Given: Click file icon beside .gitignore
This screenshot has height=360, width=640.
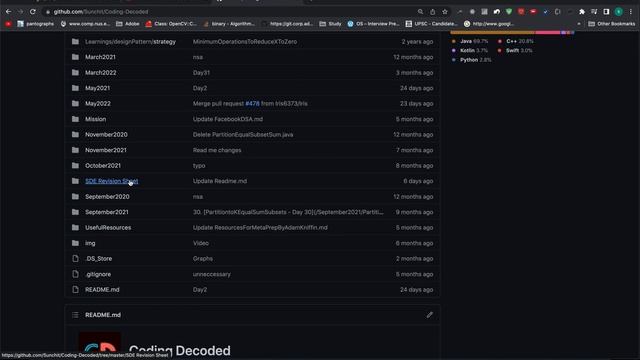Looking at the screenshot, I should tap(75, 274).
